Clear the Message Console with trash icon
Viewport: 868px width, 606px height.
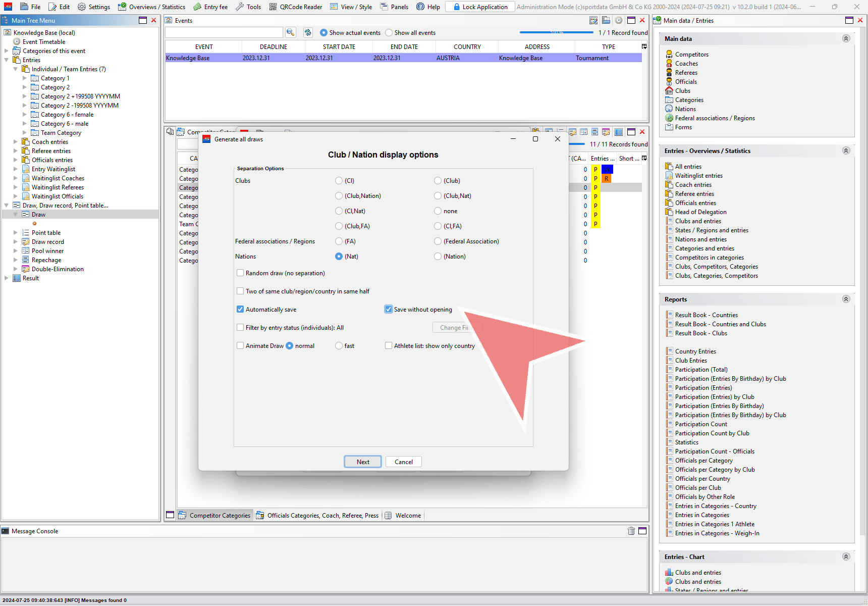pyautogui.click(x=631, y=531)
